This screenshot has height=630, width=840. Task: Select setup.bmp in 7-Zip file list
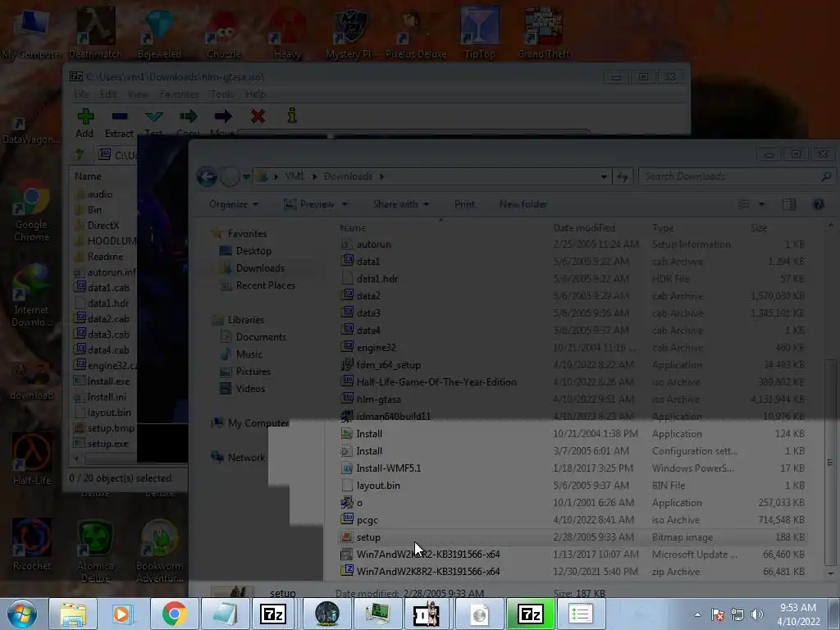pyautogui.click(x=111, y=428)
